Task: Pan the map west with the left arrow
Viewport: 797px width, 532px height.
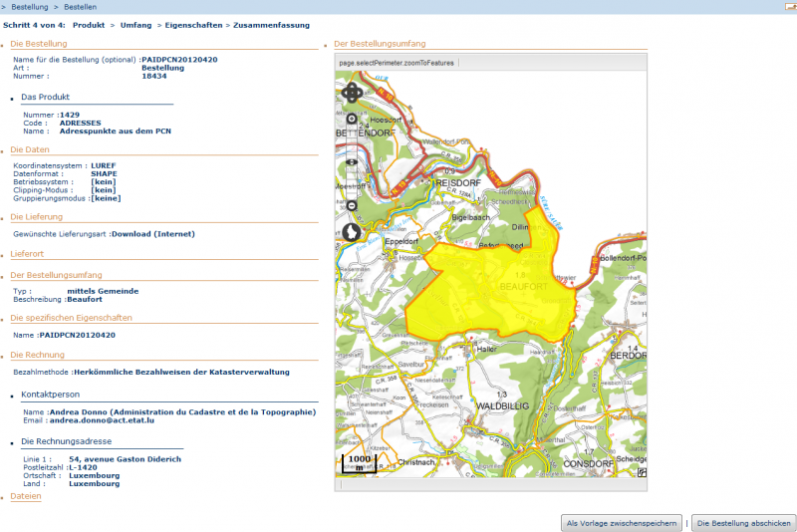Action: tap(345, 93)
